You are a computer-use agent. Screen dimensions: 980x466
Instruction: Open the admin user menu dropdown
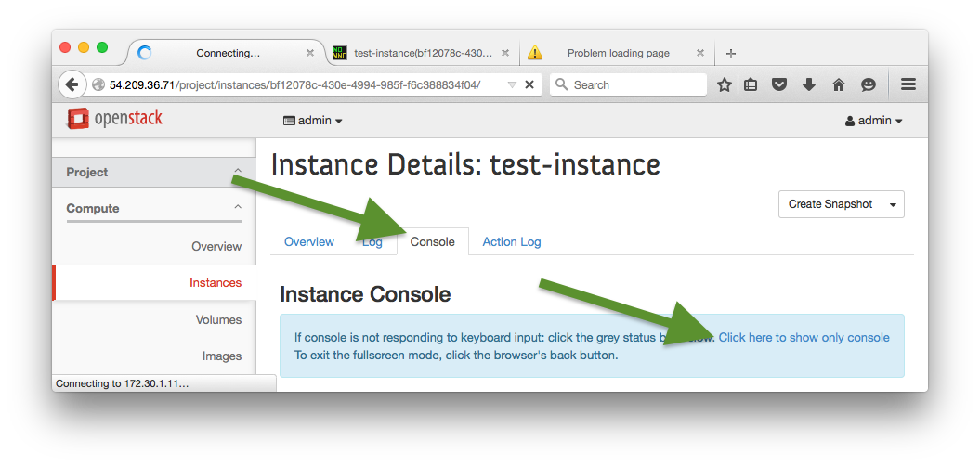coord(873,121)
